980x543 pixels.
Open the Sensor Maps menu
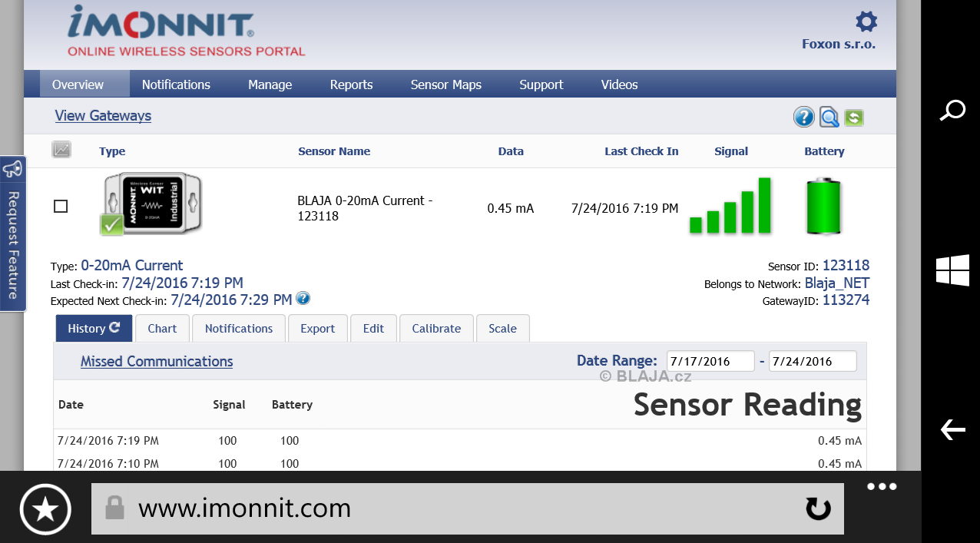pos(446,84)
